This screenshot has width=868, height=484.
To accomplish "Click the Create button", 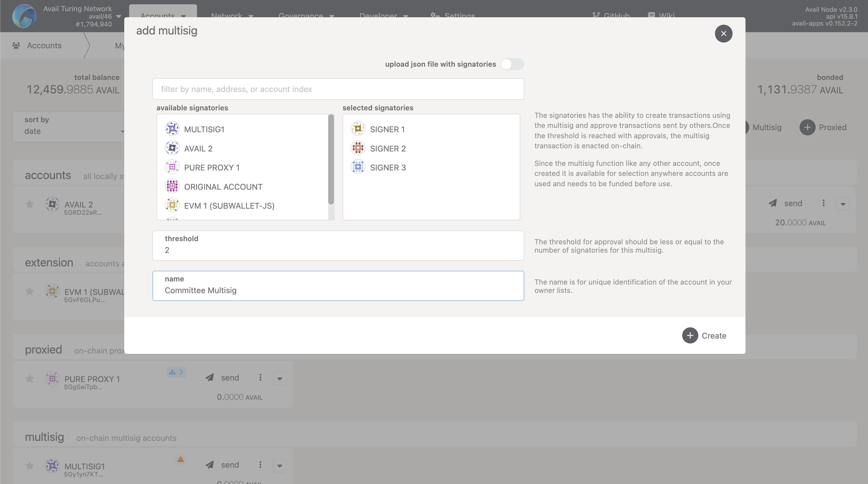I will tap(705, 335).
